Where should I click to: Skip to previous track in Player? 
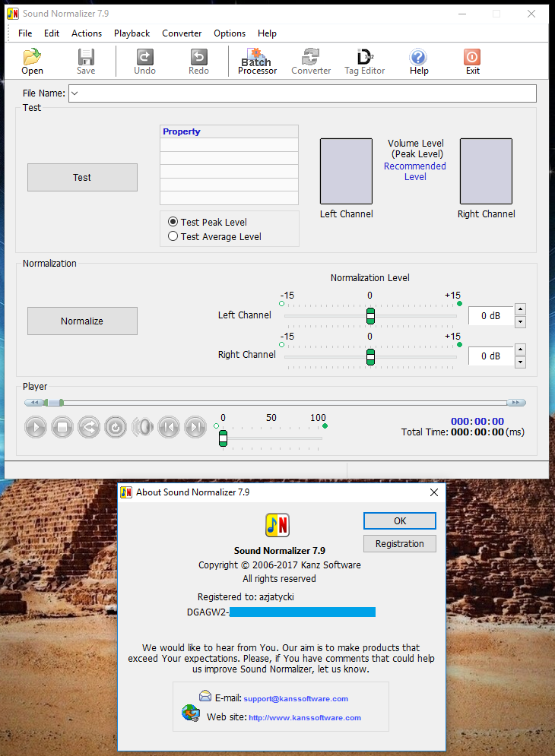169,427
